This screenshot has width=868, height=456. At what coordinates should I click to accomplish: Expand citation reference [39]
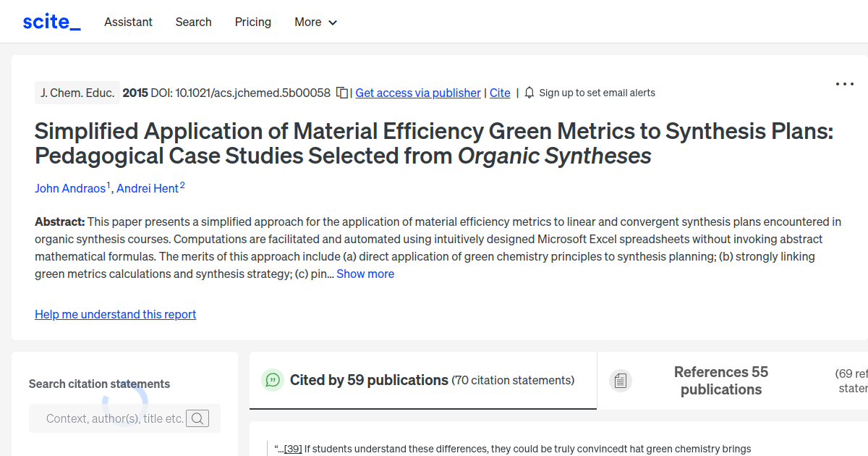[293, 449]
